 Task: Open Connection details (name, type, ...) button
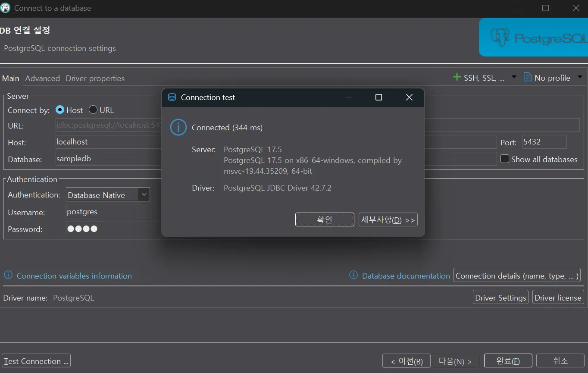[517, 276]
